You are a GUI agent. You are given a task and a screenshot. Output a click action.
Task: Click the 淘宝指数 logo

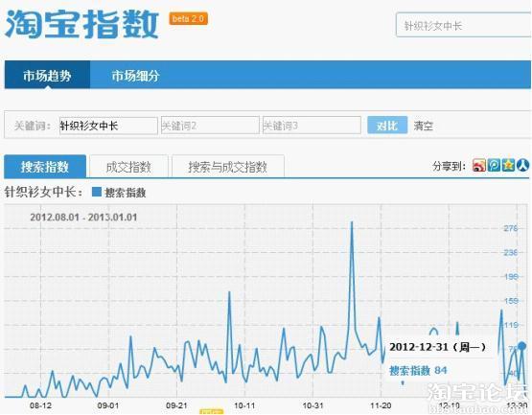(x=81, y=24)
